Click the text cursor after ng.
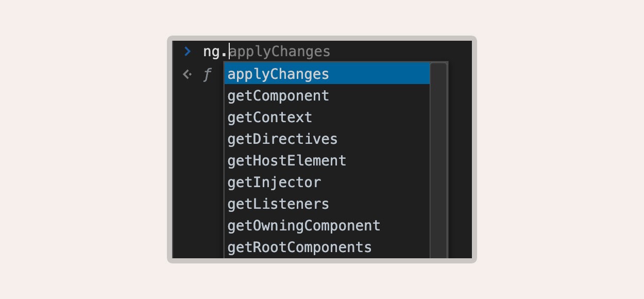 tap(229, 52)
